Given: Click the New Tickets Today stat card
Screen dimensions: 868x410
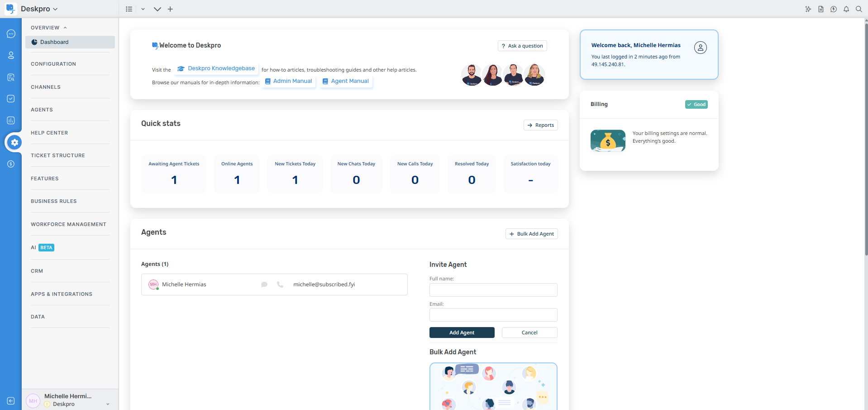Looking at the screenshot, I should pyautogui.click(x=295, y=174).
